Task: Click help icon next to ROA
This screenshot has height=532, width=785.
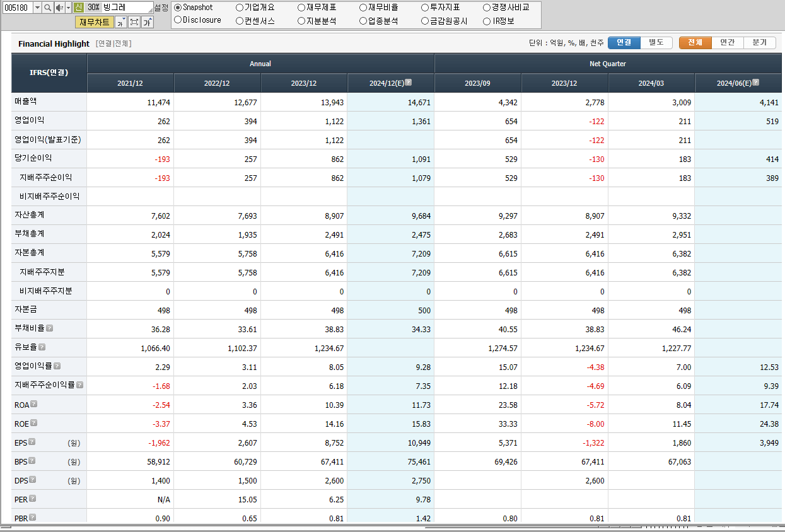Action: [x=34, y=403]
